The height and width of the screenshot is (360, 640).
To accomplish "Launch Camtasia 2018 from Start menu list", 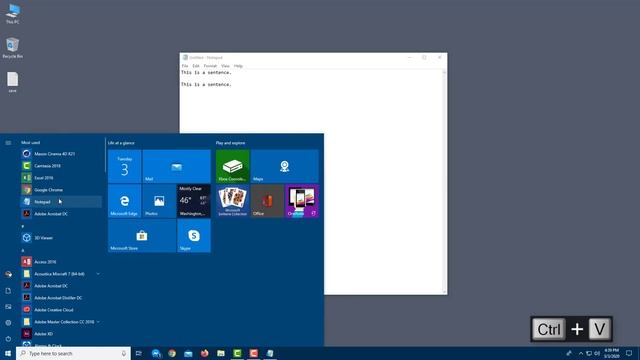I will [61, 166].
